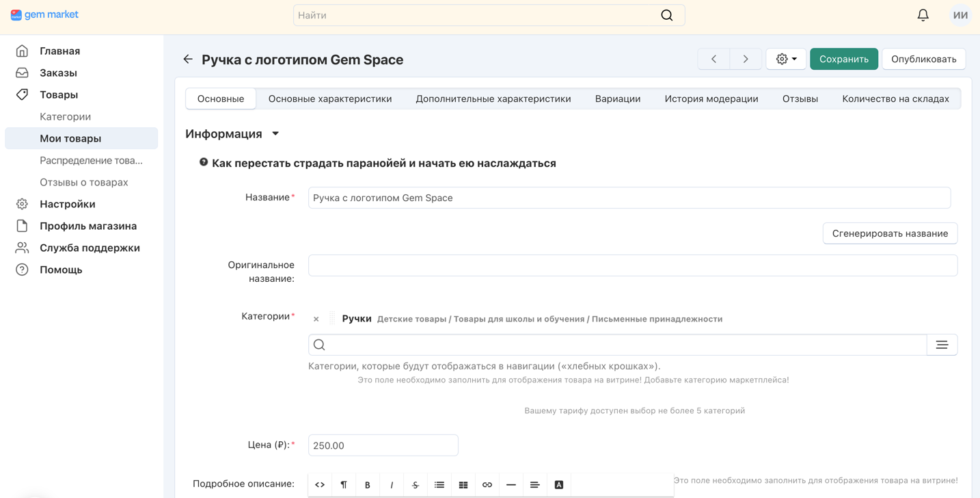
Task: Switch to Основные tab
Action: tap(221, 99)
